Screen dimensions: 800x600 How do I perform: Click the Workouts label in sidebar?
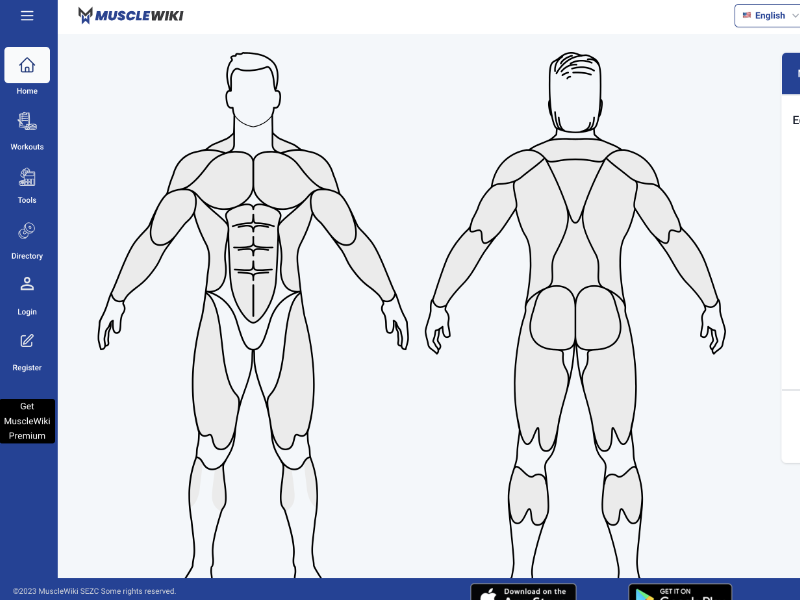pos(27,147)
